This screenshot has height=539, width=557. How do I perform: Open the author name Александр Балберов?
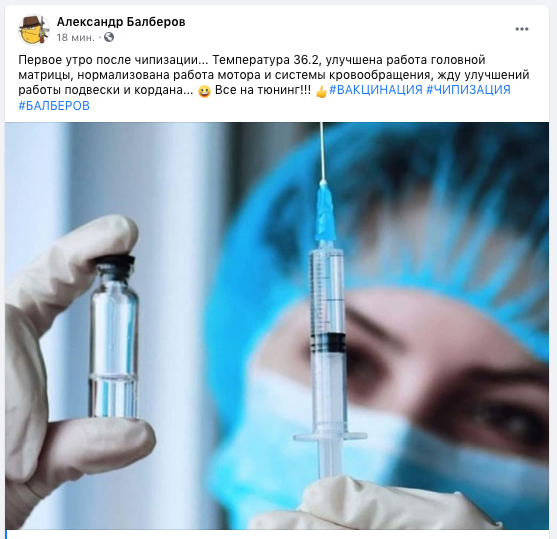121,22
